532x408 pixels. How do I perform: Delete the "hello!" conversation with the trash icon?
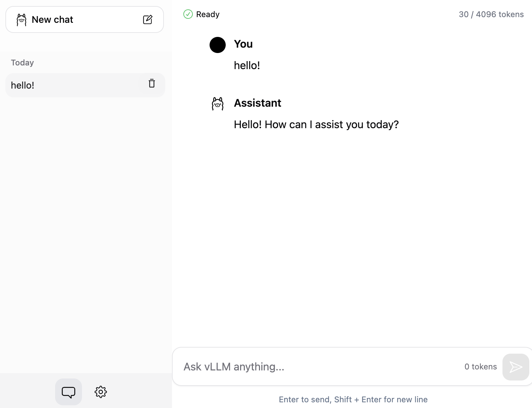(151, 84)
